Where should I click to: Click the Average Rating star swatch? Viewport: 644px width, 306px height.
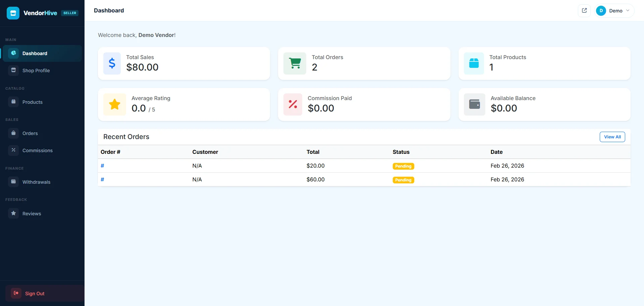[x=114, y=104]
